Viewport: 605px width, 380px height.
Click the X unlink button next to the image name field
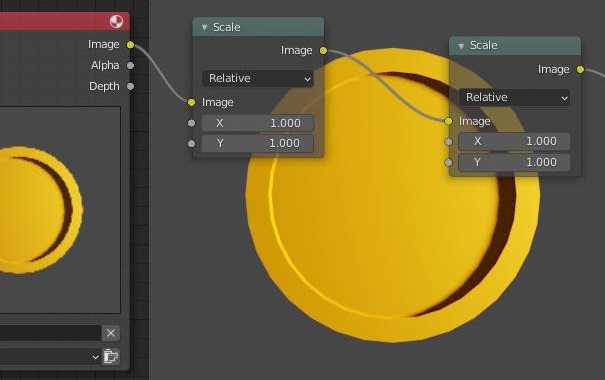point(111,333)
